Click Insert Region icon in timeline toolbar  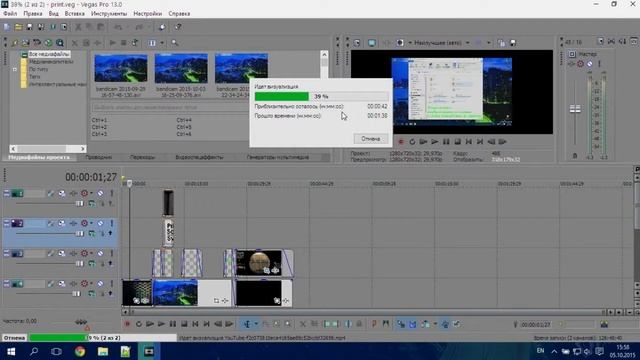(386, 324)
